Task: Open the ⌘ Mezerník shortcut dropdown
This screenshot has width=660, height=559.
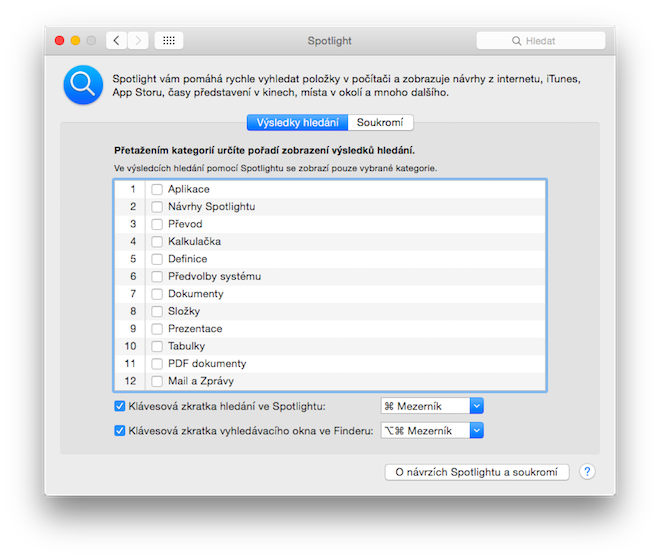Action: tap(432, 406)
